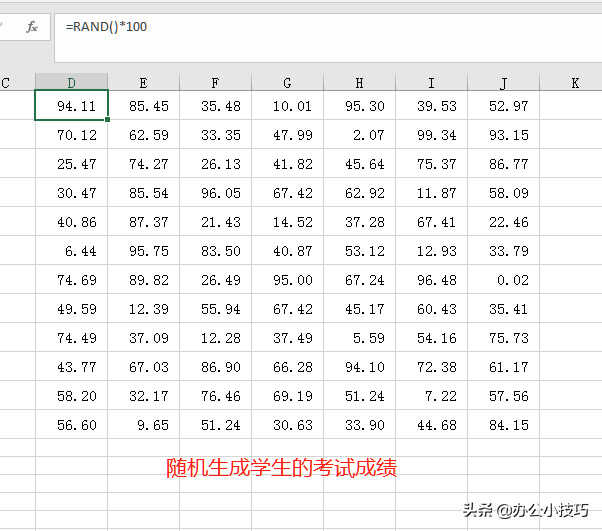
Task: Select cell with value 85.45
Action: [x=143, y=105]
